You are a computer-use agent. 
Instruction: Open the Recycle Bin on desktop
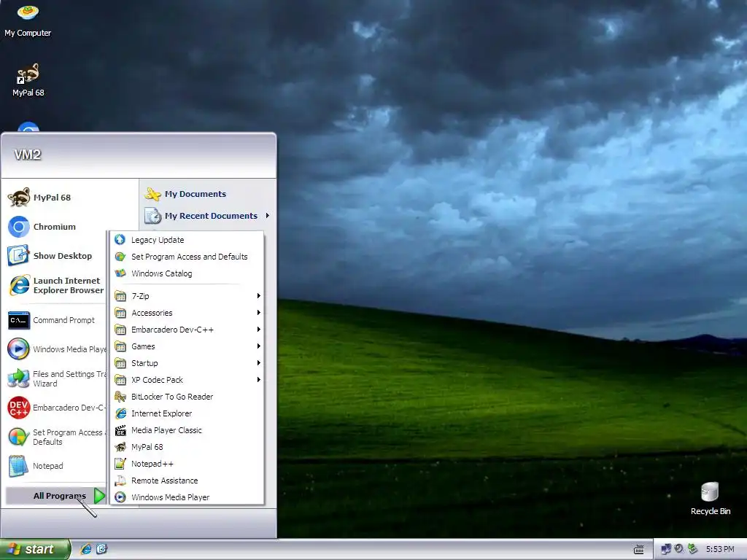pyautogui.click(x=710, y=499)
